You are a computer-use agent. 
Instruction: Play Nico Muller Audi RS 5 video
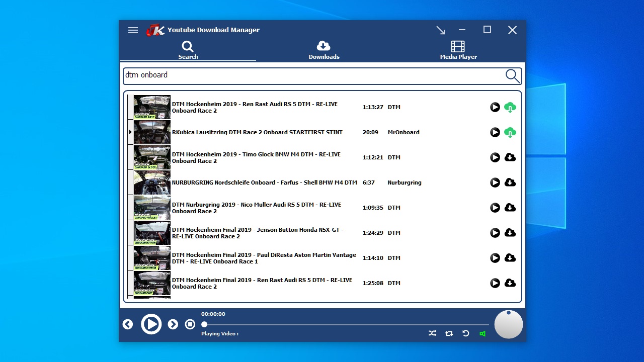point(495,208)
